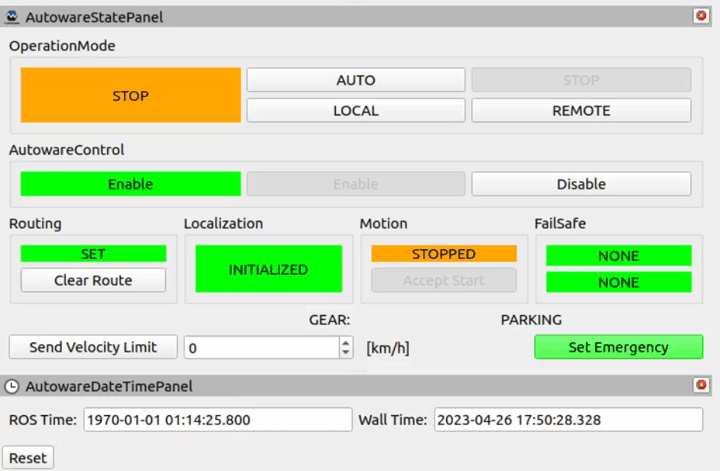Select the REMOTE operation mode
This screenshot has height=471, width=720.
point(581,110)
